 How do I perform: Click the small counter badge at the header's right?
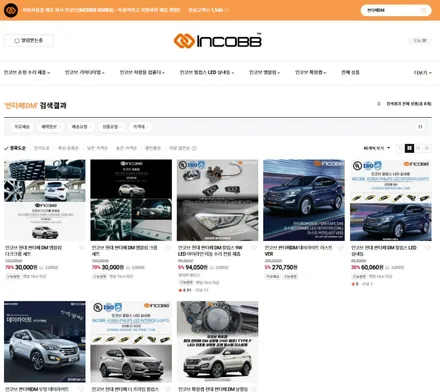point(420,41)
